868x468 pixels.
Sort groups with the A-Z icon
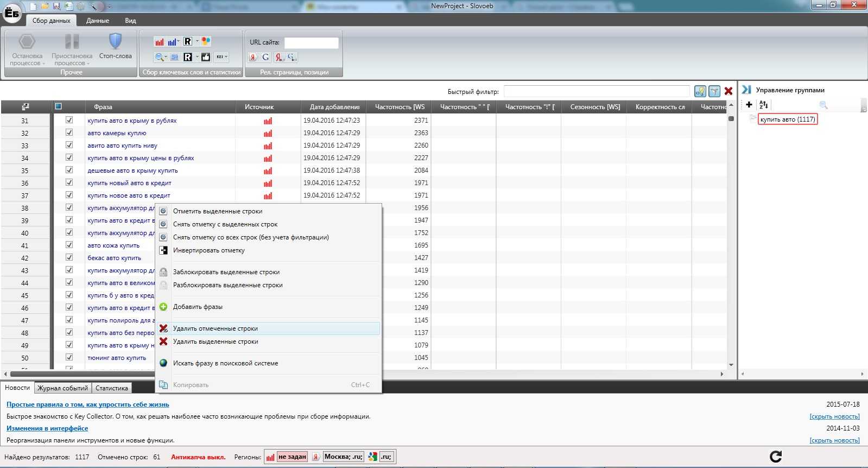pyautogui.click(x=764, y=105)
